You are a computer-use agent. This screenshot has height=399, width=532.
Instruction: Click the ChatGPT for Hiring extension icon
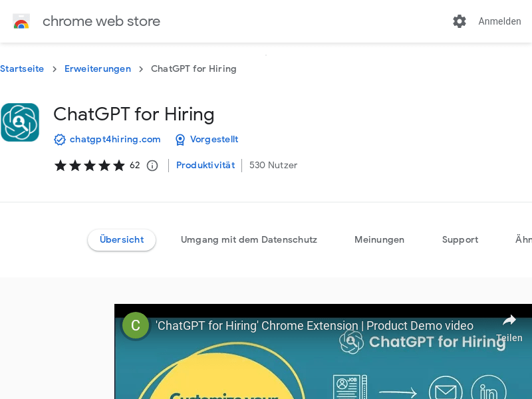tap(20, 122)
